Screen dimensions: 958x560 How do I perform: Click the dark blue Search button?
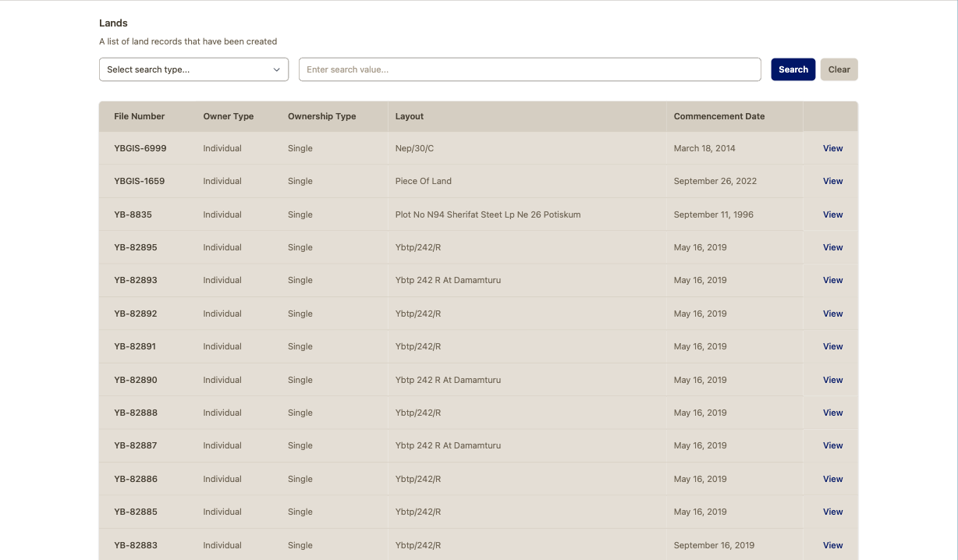793,69
